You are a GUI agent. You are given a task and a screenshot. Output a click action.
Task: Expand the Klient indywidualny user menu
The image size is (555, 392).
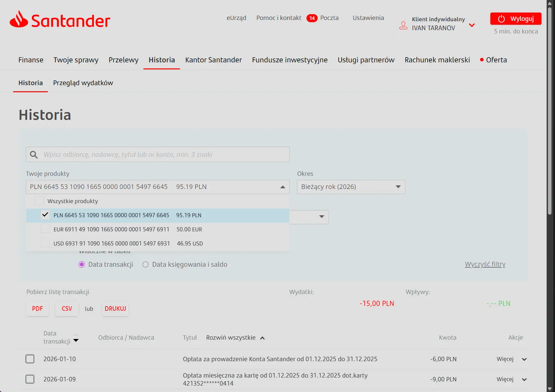(472, 25)
